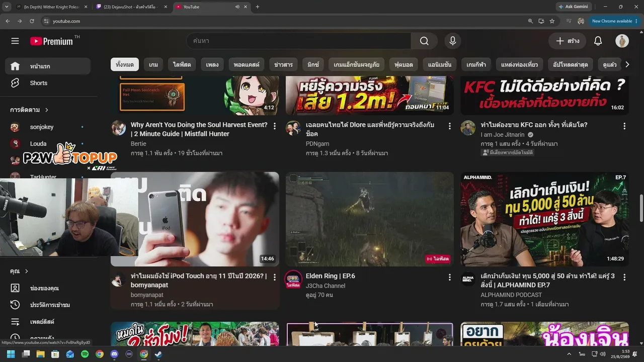
Task: Play the iPod Touch video thumbnail
Action: point(195,219)
